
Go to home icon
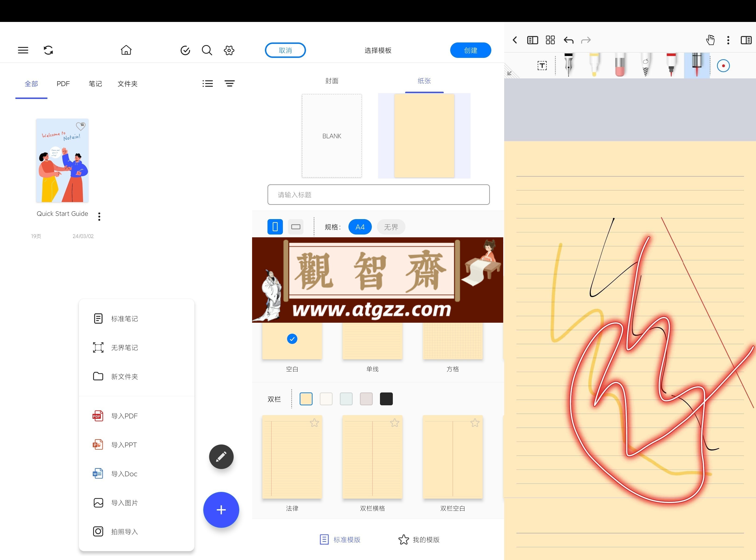click(x=126, y=50)
